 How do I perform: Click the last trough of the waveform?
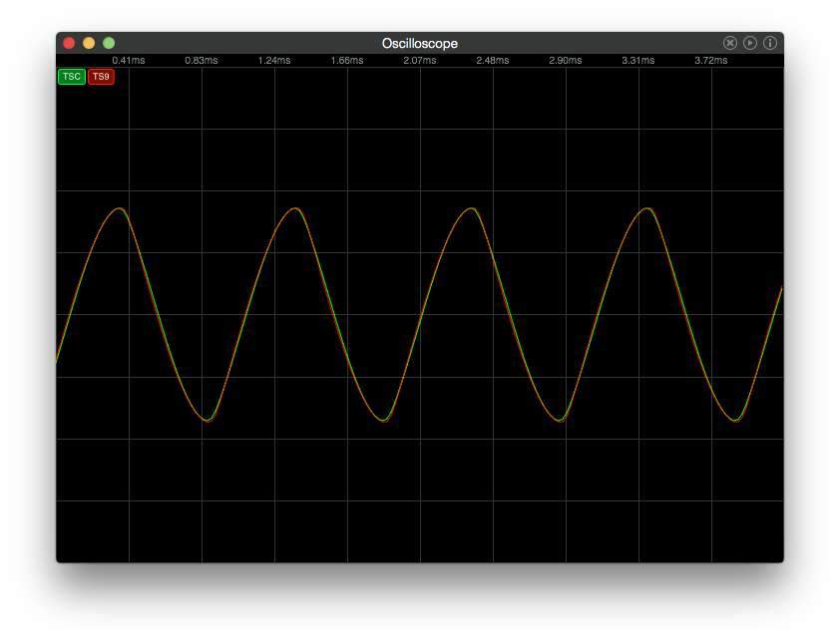pyautogui.click(x=735, y=421)
